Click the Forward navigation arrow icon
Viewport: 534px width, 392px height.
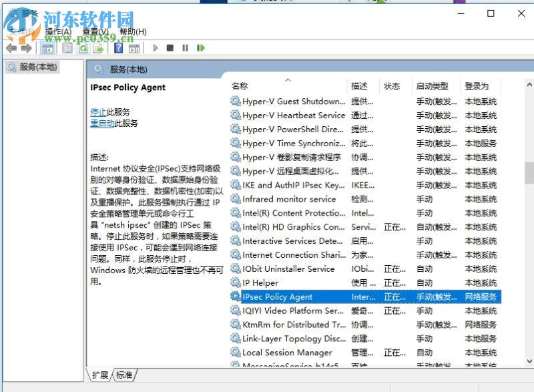pos(26,48)
